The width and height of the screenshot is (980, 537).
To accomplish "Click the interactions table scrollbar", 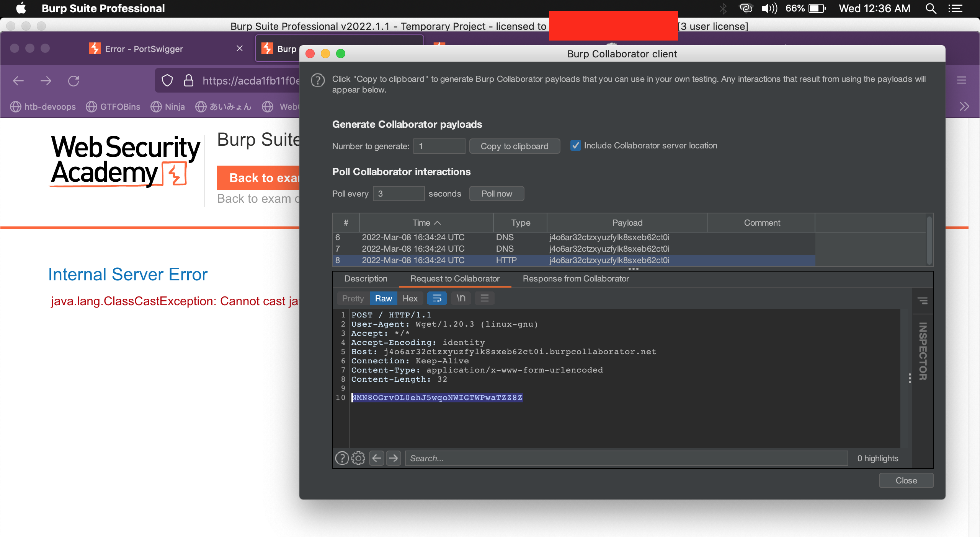I will (929, 241).
